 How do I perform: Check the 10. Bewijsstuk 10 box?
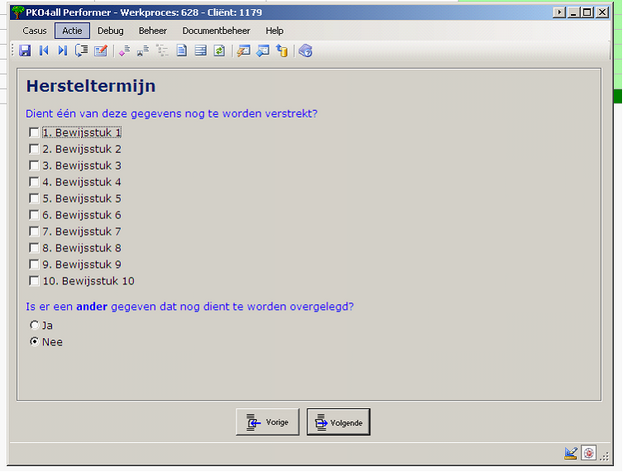tap(34, 281)
